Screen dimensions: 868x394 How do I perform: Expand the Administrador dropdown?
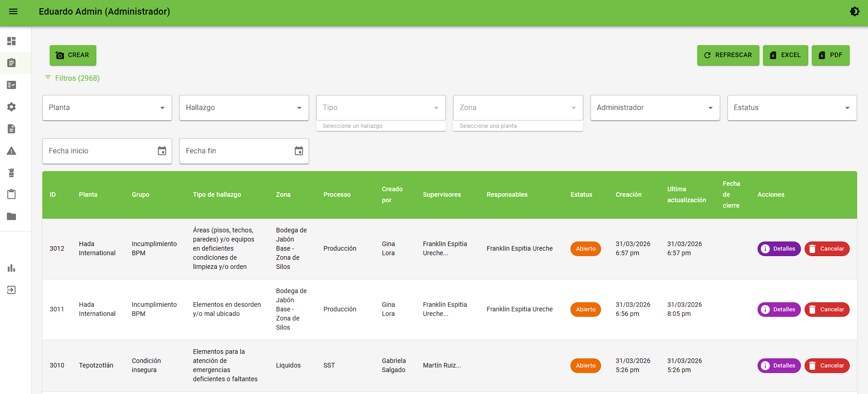click(x=655, y=108)
